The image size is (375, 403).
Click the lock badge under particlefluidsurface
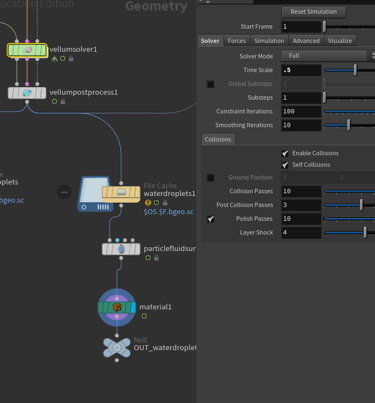[156, 258]
